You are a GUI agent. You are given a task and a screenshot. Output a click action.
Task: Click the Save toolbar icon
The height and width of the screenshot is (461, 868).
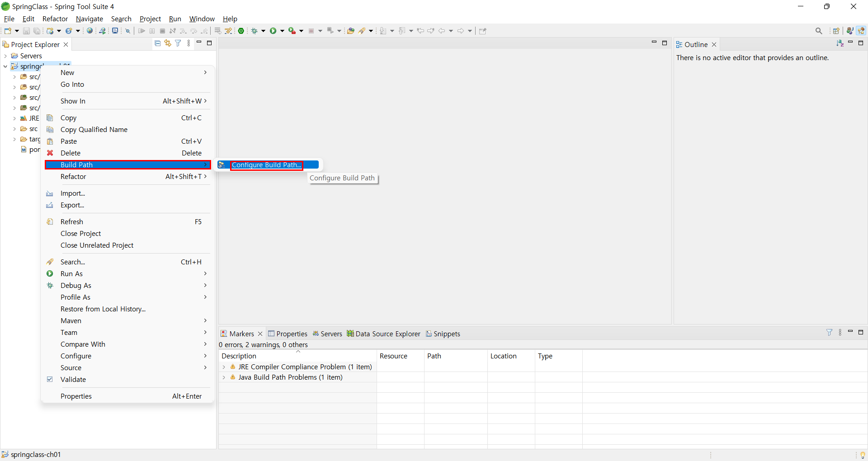click(x=26, y=31)
